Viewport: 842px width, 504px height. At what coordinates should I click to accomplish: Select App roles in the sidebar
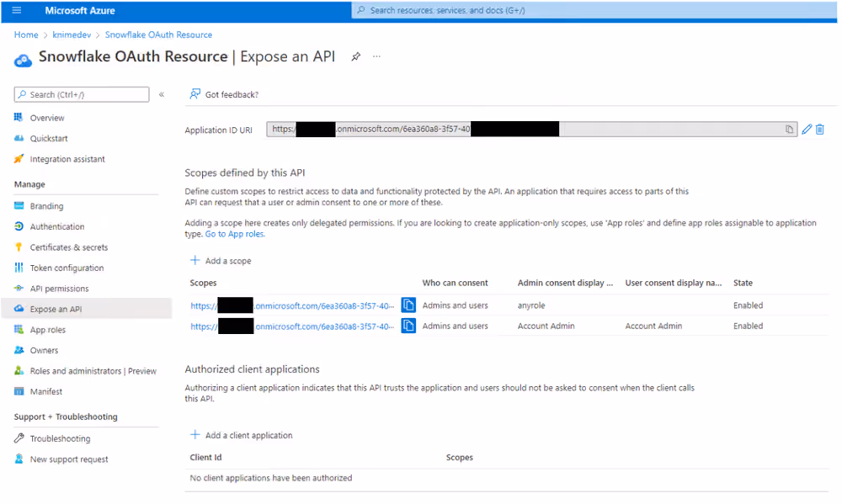[x=48, y=330]
